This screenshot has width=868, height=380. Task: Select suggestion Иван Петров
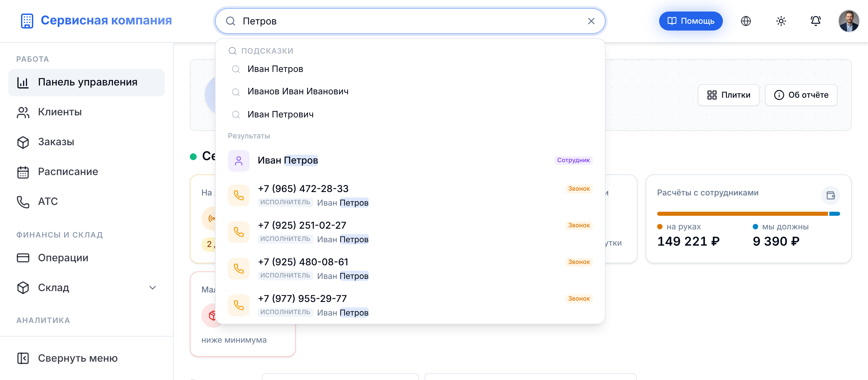click(410, 69)
